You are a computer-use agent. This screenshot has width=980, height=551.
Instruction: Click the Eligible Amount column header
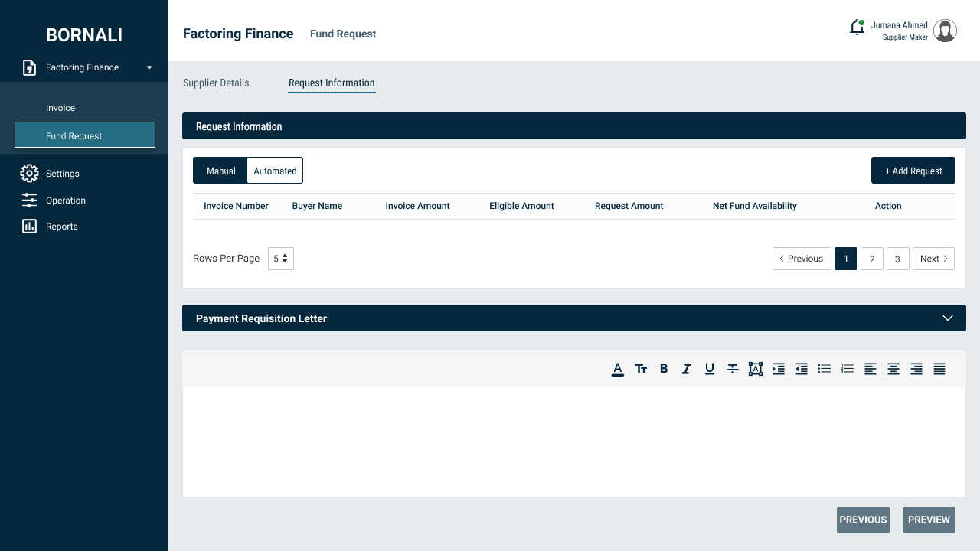pos(521,206)
